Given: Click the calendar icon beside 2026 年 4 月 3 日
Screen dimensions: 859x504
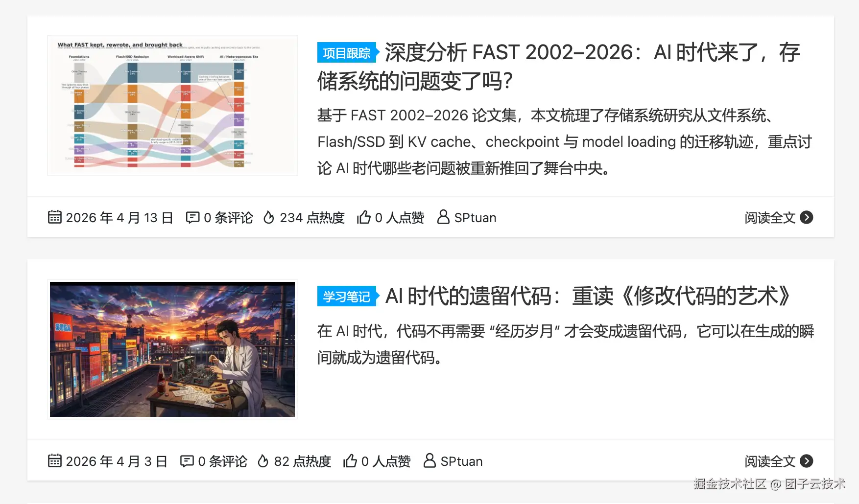Looking at the screenshot, I should tap(55, 460).
